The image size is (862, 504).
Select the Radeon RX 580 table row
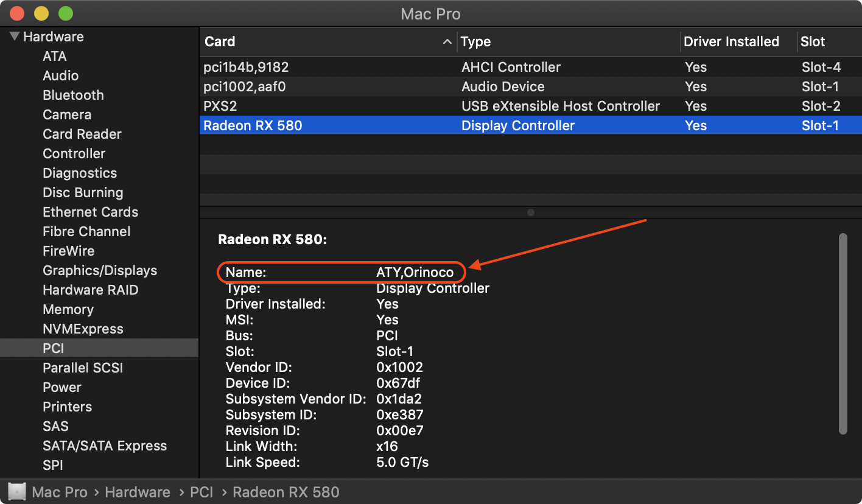pyautogui.click(x=531, y=125)
